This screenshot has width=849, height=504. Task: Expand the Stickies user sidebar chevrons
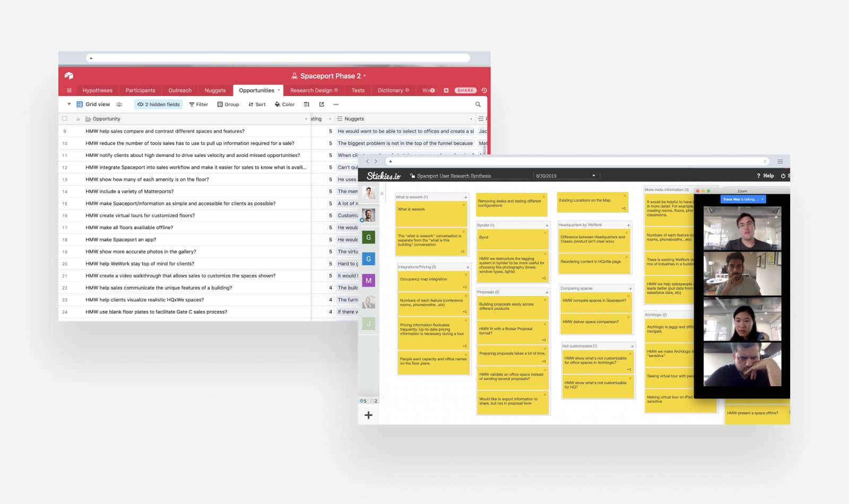(x=382, y=193)
